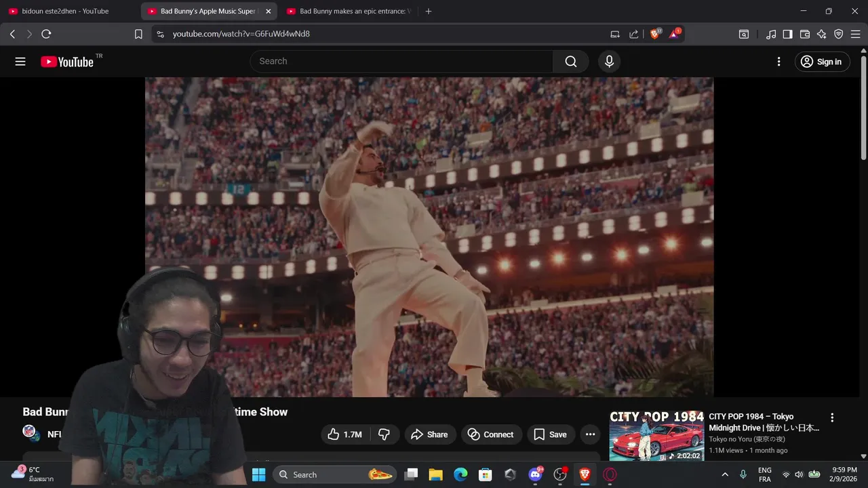
Task: Open the Brave VPN shield icon
Action: (839, 34)
